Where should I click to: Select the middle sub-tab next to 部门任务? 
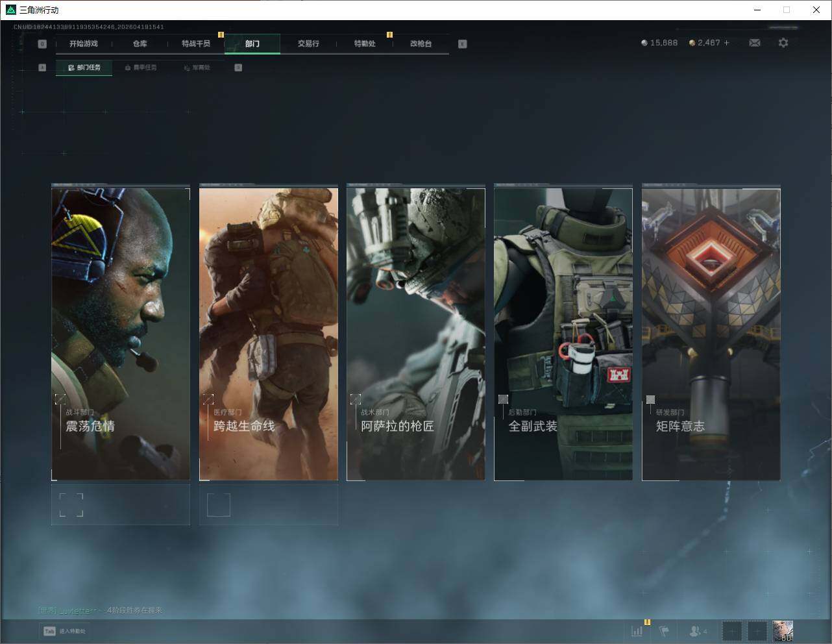pos(140,68)
